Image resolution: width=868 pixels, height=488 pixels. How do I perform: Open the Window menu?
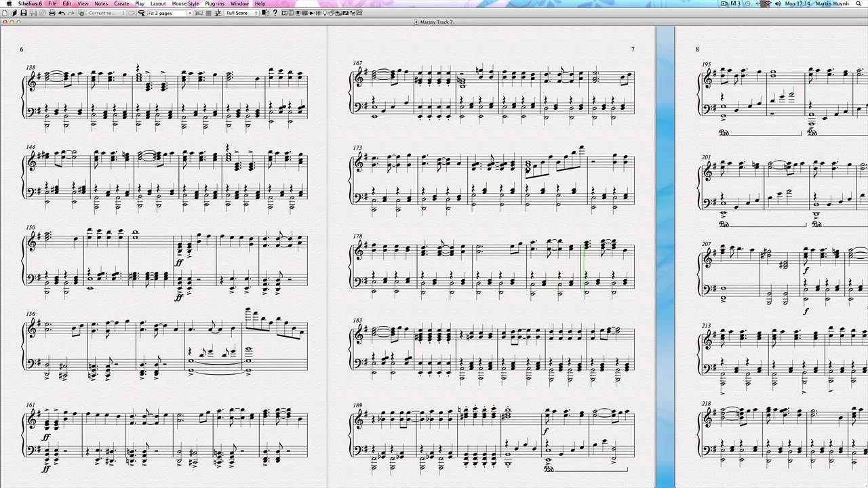[x=239, y=3]
